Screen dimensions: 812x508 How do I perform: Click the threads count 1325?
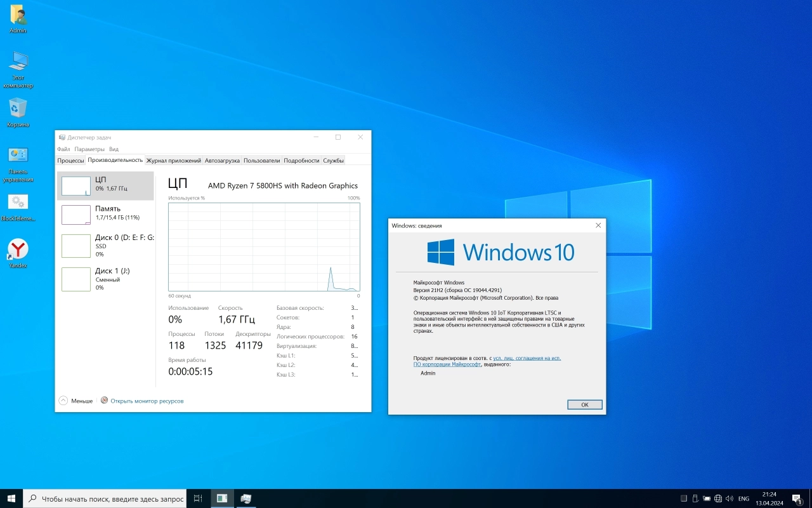215,345
